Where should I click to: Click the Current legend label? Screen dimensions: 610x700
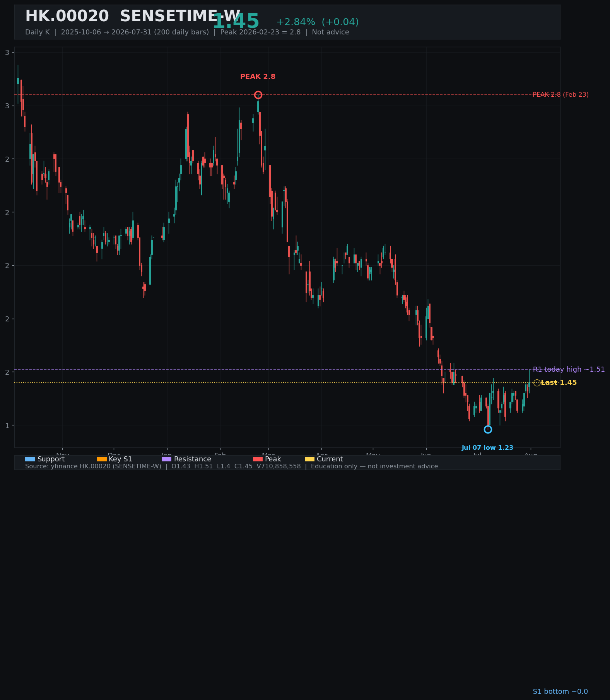pyautogui.click(x=330, y=459)
